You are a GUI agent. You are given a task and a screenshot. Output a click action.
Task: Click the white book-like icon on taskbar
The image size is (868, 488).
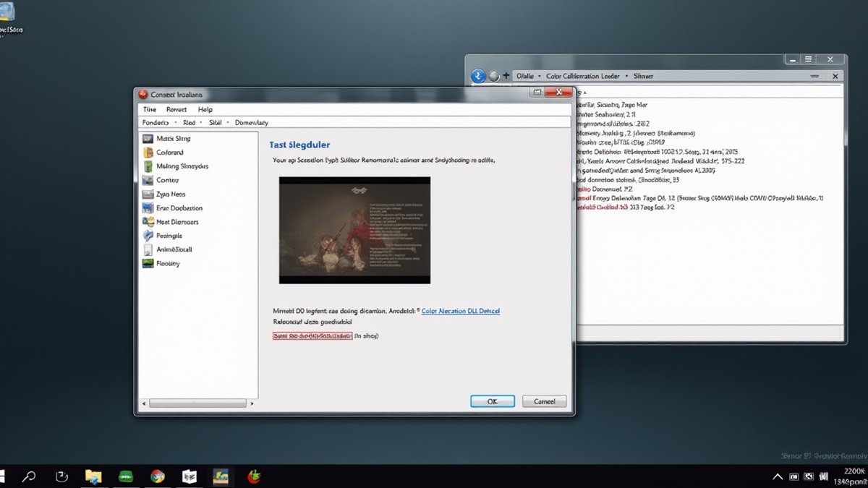190,476
